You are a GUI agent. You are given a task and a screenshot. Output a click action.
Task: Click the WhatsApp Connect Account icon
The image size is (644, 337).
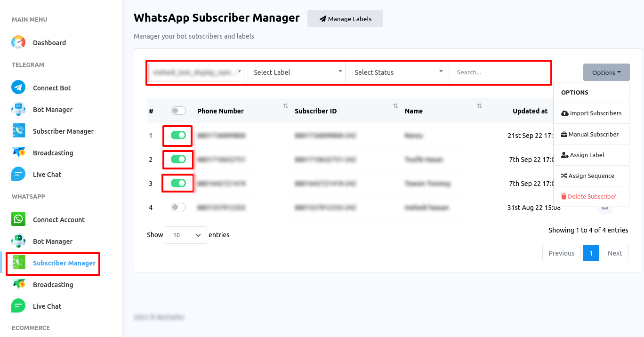coord(18,219)
